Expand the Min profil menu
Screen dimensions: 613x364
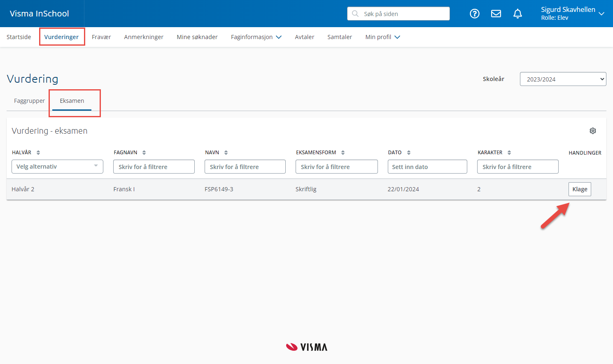click(383, 37)
